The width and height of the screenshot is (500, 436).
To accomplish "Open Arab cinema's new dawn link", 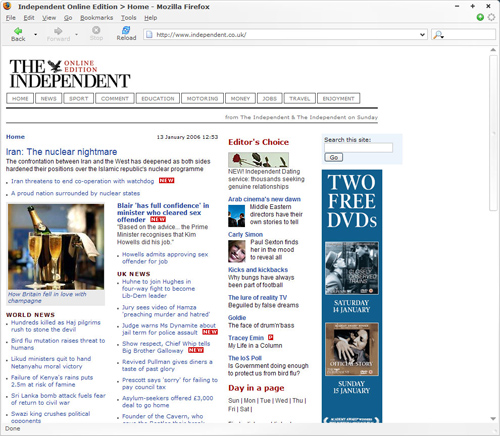I will [264, 199].
